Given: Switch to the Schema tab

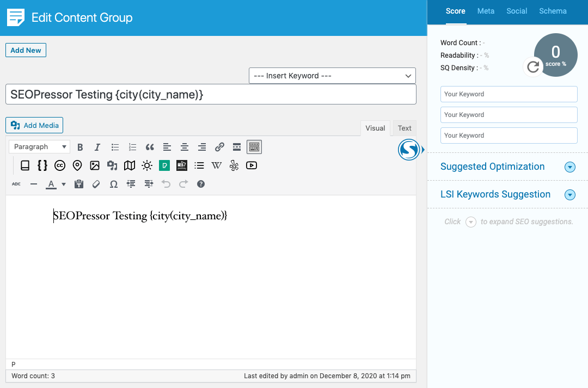Looking at the screenshot, I should click(x=553, y=11).
